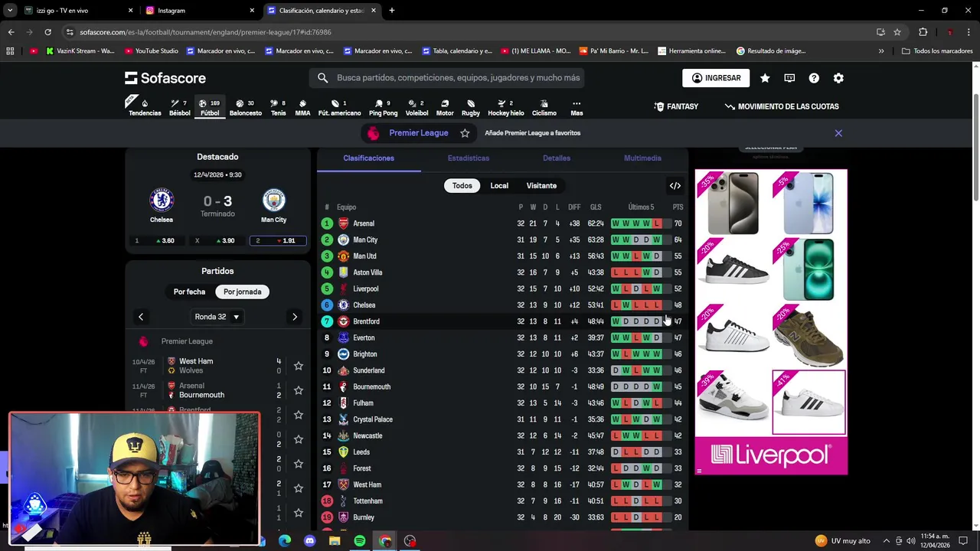This screenshot has width=980, height=551.
Task: Click the Chelsea crest in Destacado
Action: pyautogui.click(x=162, y=201)
